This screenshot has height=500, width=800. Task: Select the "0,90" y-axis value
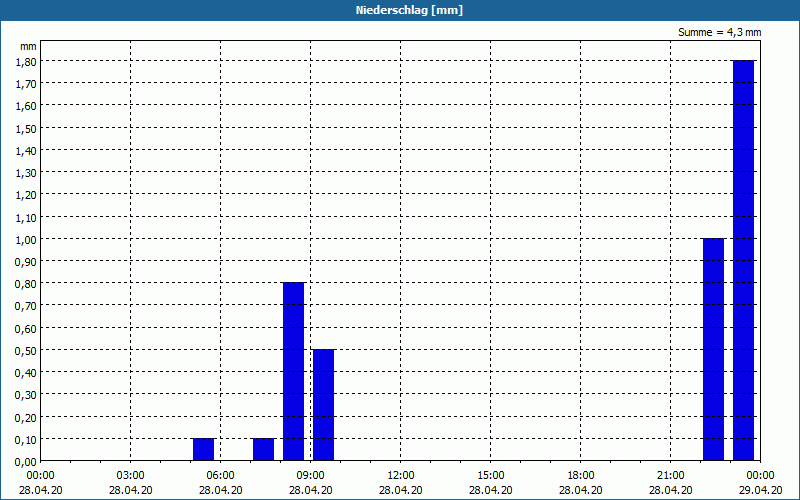(x=26, y=261)
